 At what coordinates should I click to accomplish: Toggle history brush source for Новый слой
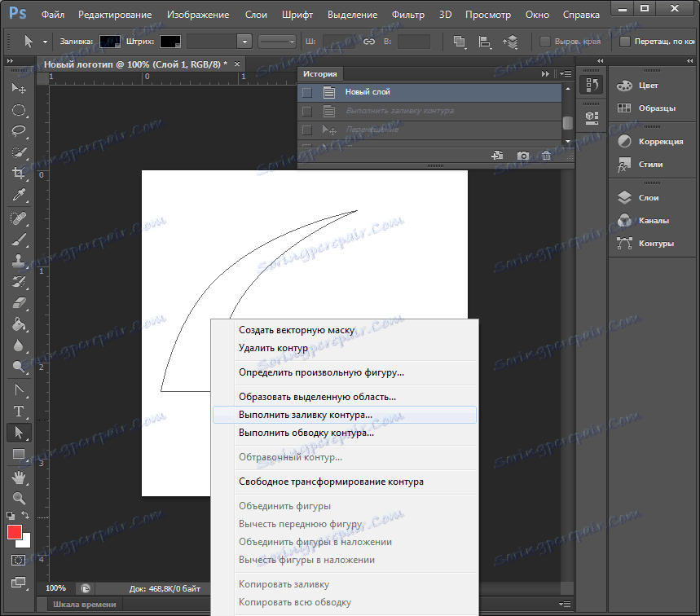coord(307,93)
